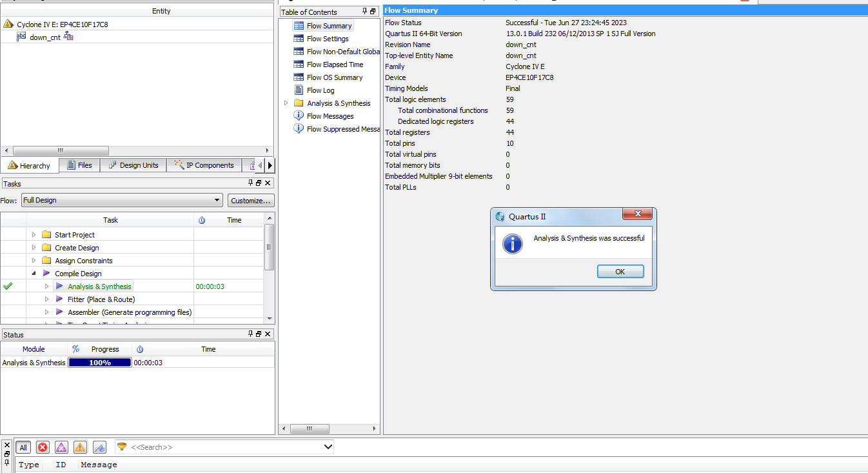Image resolution: width=868 pixels, height=473 pixels.
Task: Click the Assign Constraints folder icon
Action: coord(46,261)
